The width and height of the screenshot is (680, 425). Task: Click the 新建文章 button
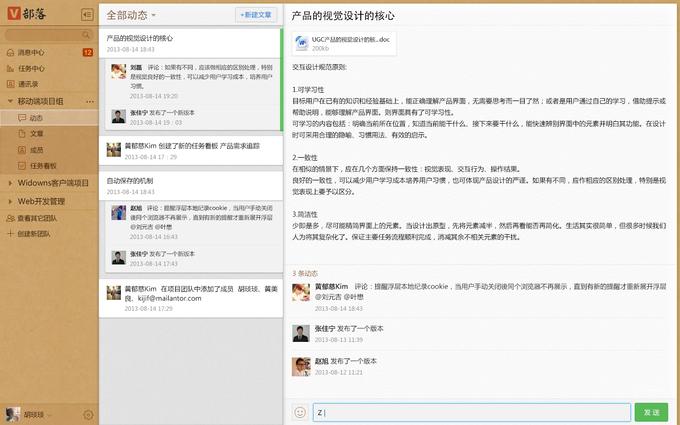[255, 15]
